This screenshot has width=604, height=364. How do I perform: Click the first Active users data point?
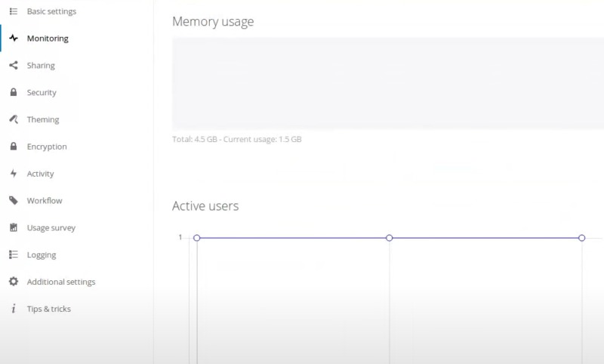(197, 238)
